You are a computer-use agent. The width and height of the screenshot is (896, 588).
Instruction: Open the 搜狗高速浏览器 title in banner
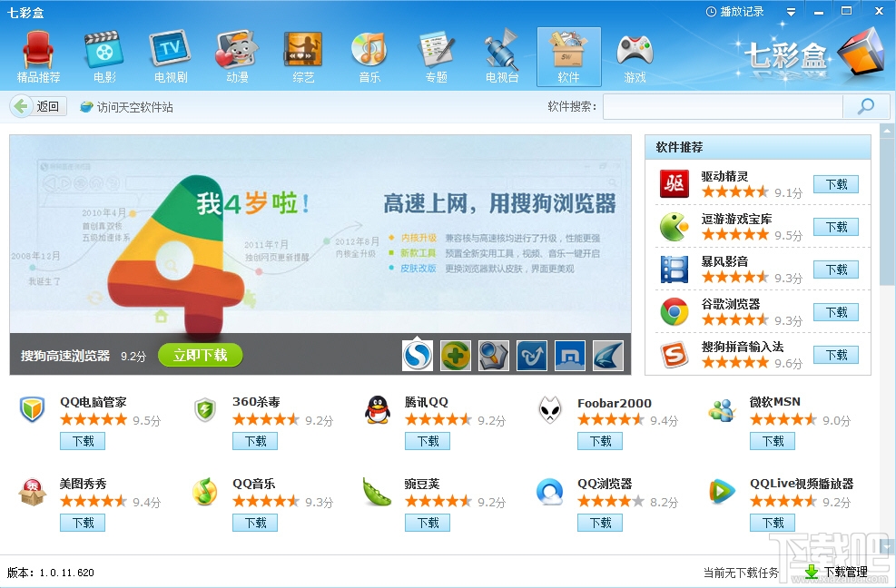pos(65,356)
